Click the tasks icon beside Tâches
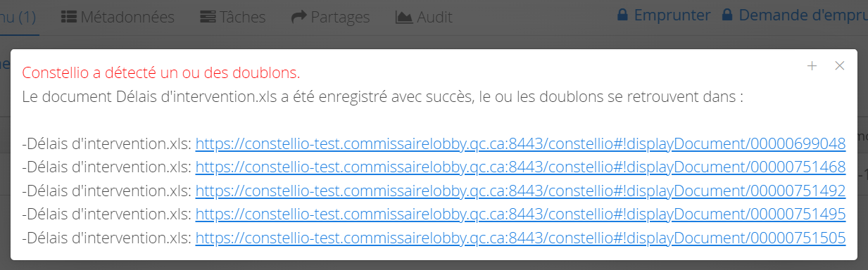 coord(208,16)
